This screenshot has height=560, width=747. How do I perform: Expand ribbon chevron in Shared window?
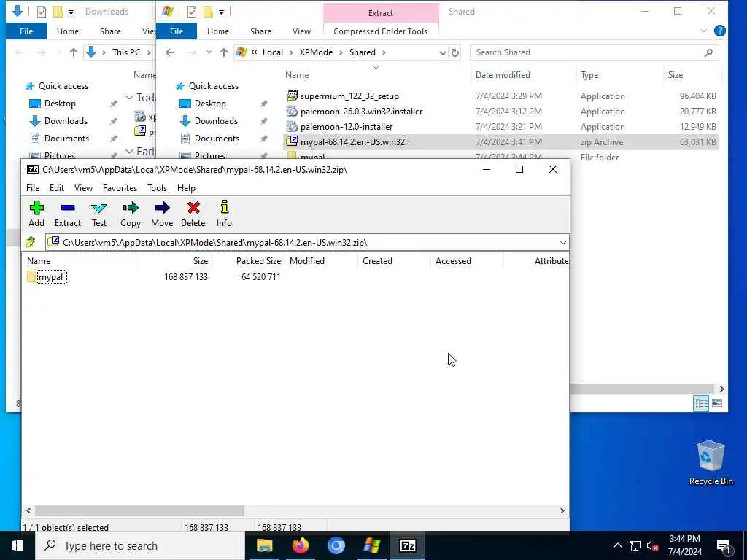(x=704, y=31)
